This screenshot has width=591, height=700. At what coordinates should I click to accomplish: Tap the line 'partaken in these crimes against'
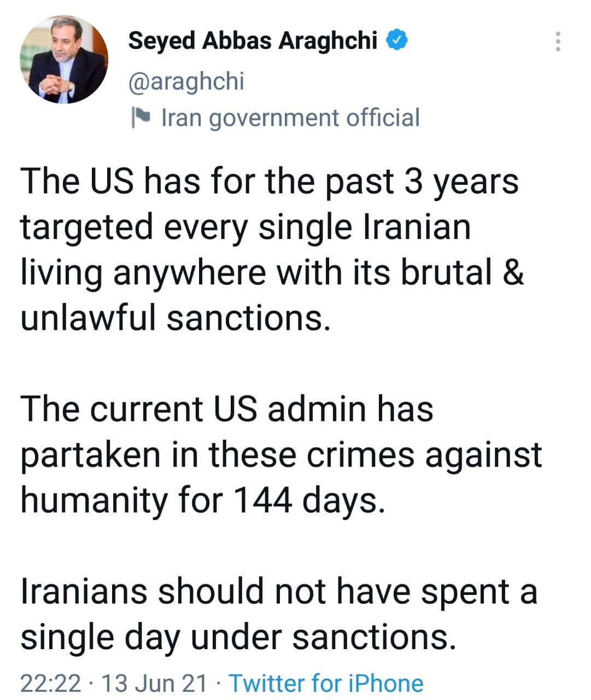(x=281, y=454)
